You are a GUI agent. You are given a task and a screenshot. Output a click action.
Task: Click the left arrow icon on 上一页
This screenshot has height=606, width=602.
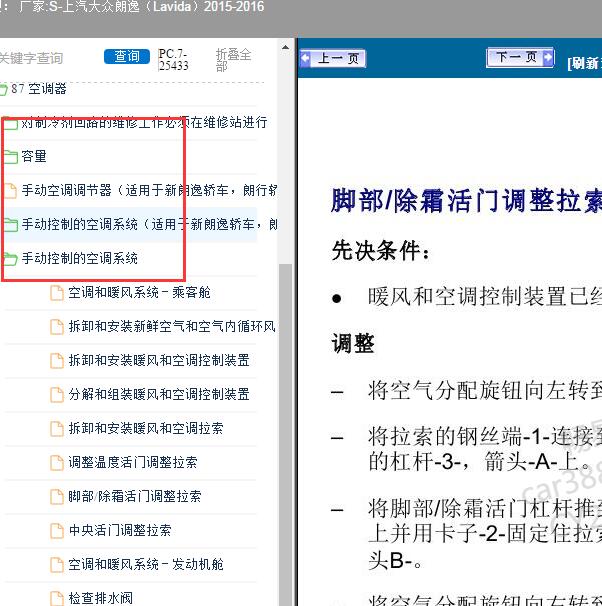click(x=305, y=59)
